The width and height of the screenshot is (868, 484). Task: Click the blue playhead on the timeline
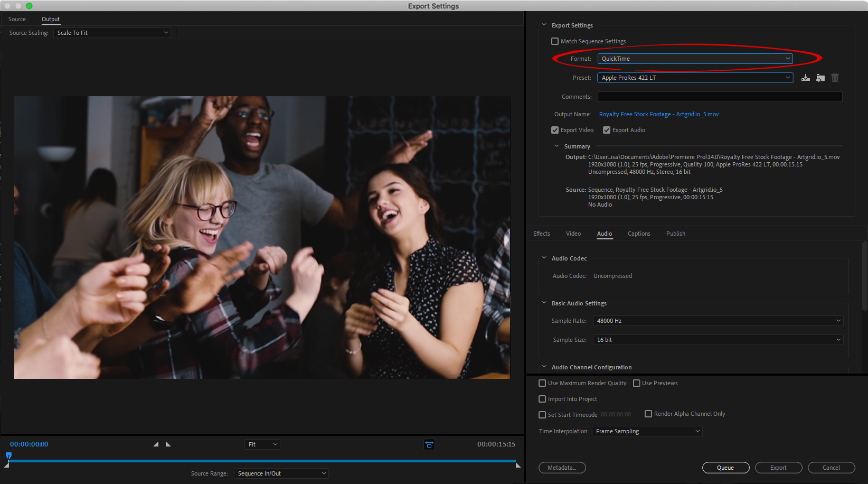[8, 455]
